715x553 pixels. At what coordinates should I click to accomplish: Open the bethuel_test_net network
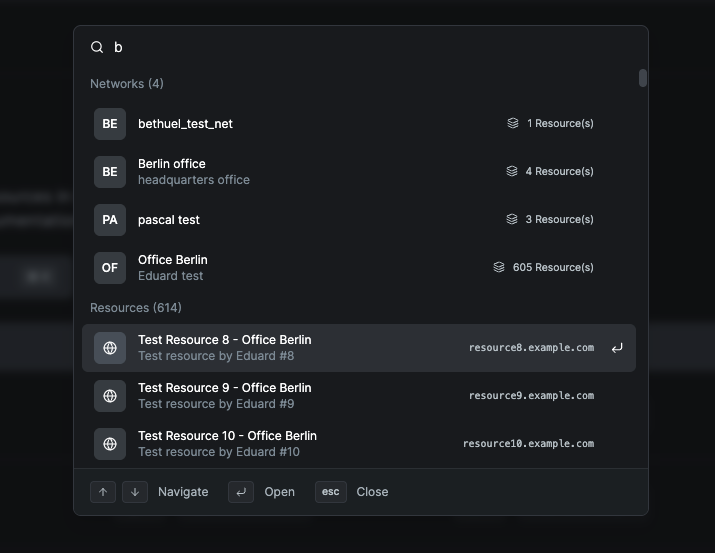[x=185, y=124]
